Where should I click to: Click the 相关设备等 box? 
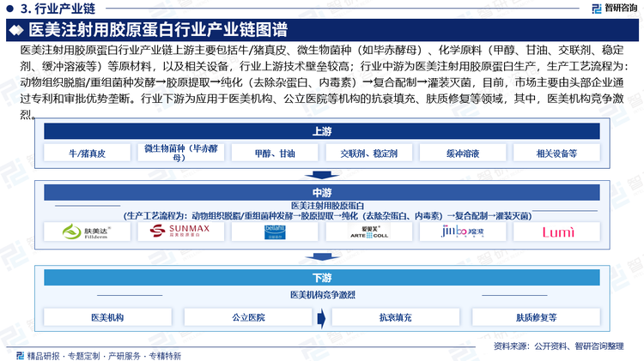click(557, 153)
